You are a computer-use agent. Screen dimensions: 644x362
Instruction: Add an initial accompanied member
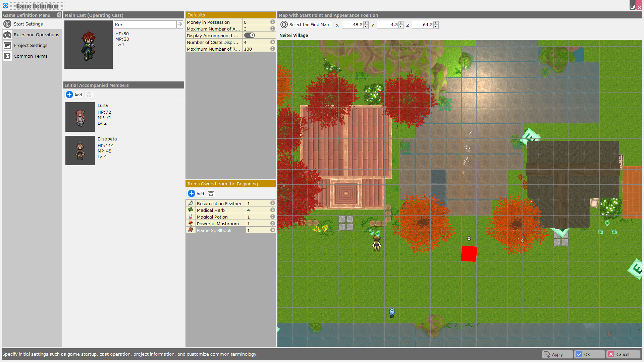coord(74,95)
